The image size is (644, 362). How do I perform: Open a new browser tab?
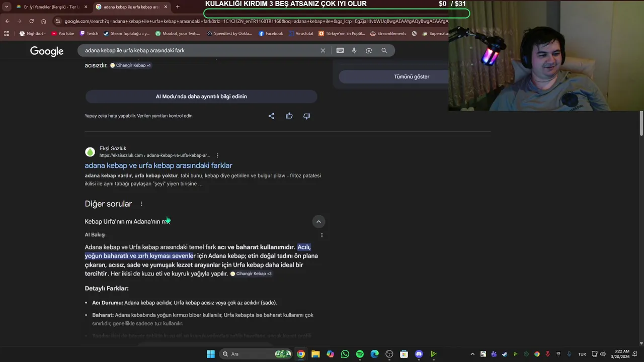coord(178,7)
